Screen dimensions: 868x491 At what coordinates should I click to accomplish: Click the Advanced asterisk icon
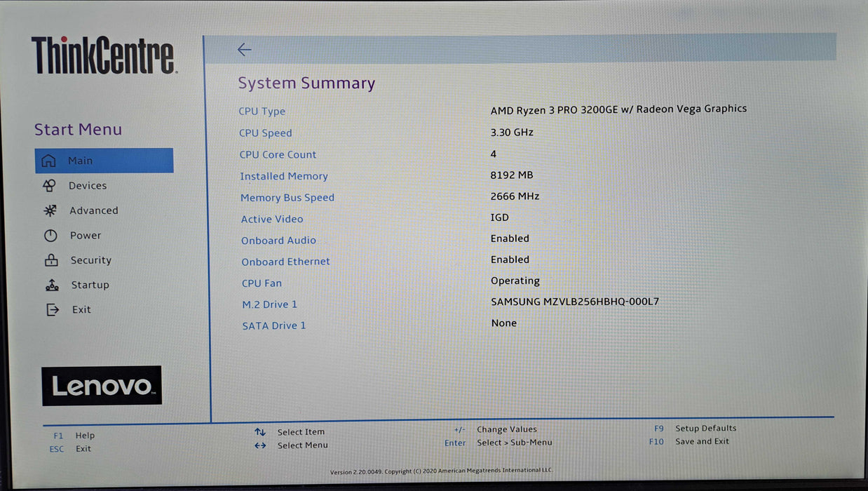click(50, 210)
